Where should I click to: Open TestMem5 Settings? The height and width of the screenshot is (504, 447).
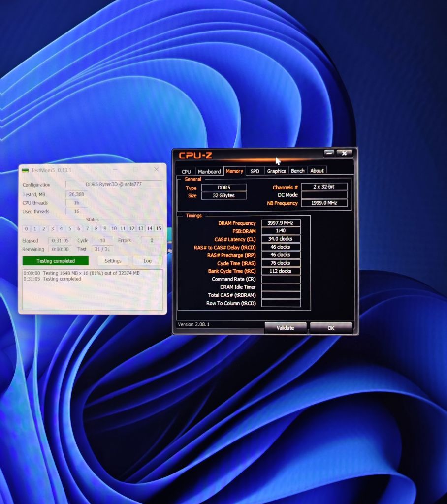(x=113, y=260)
